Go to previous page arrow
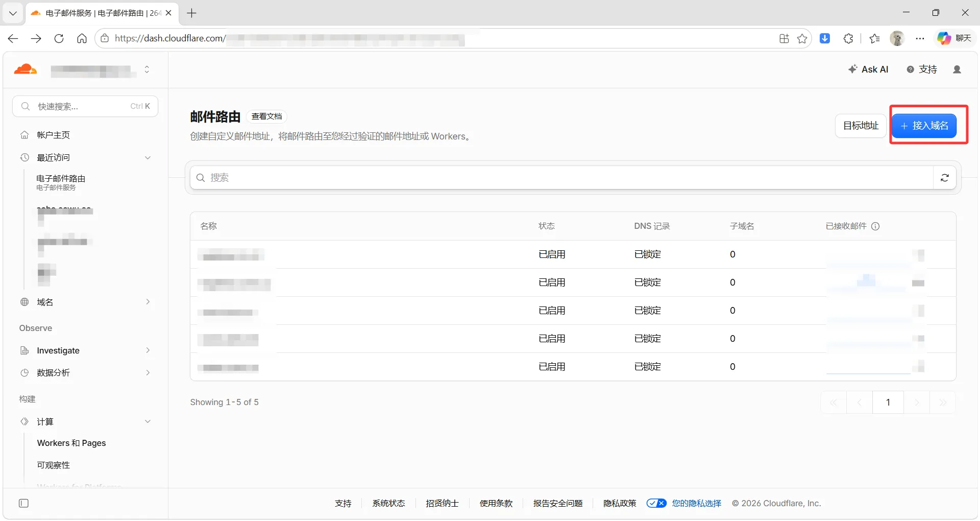This screenshot has height=521, width=980. (x=860, y=402)
